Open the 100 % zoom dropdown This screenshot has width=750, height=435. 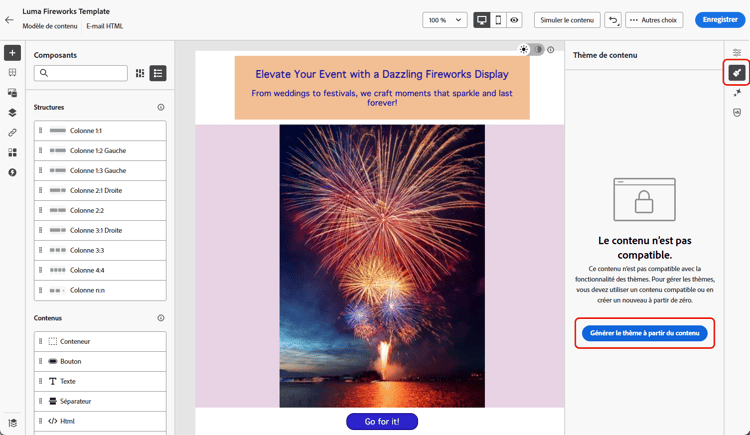[445, 20]
